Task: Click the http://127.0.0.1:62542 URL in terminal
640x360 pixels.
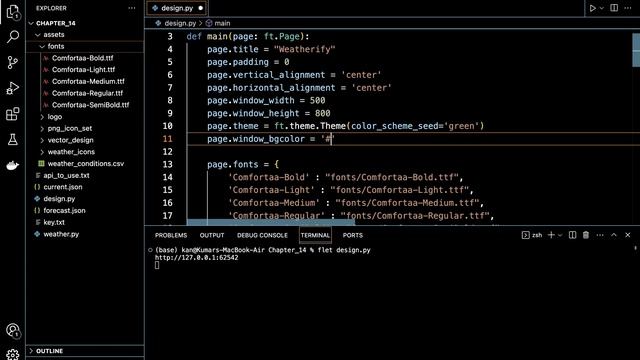Action: (x=196, y=258)
